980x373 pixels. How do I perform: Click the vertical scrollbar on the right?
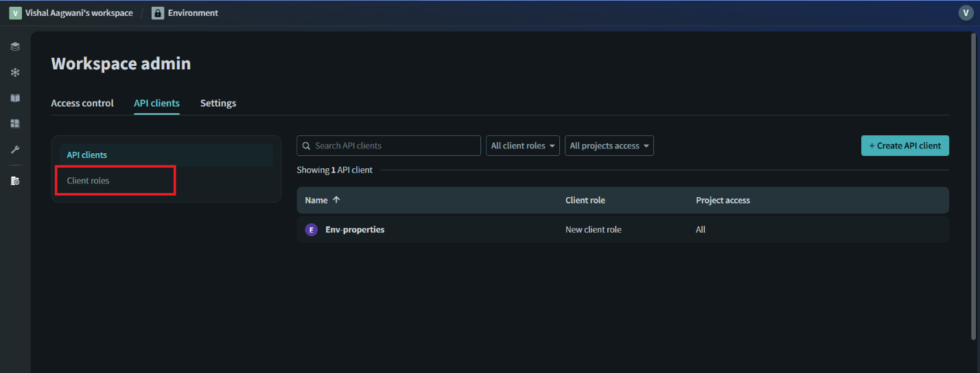[x=973, y=185]
